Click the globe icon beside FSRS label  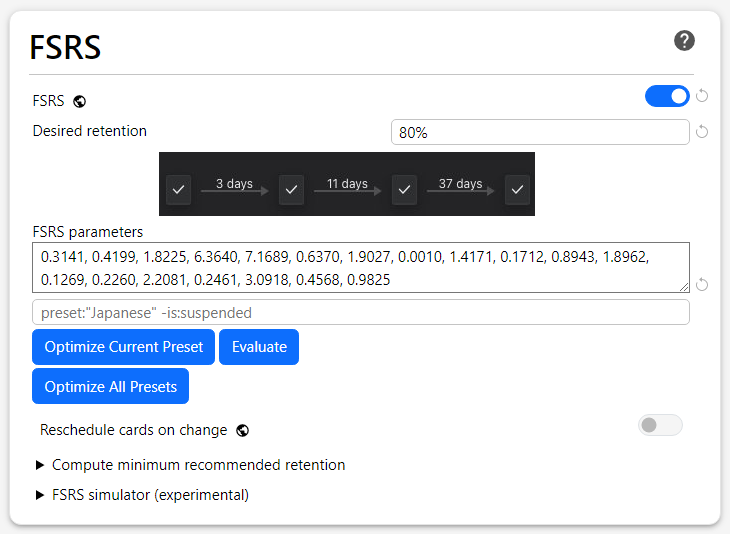[79, 101]
